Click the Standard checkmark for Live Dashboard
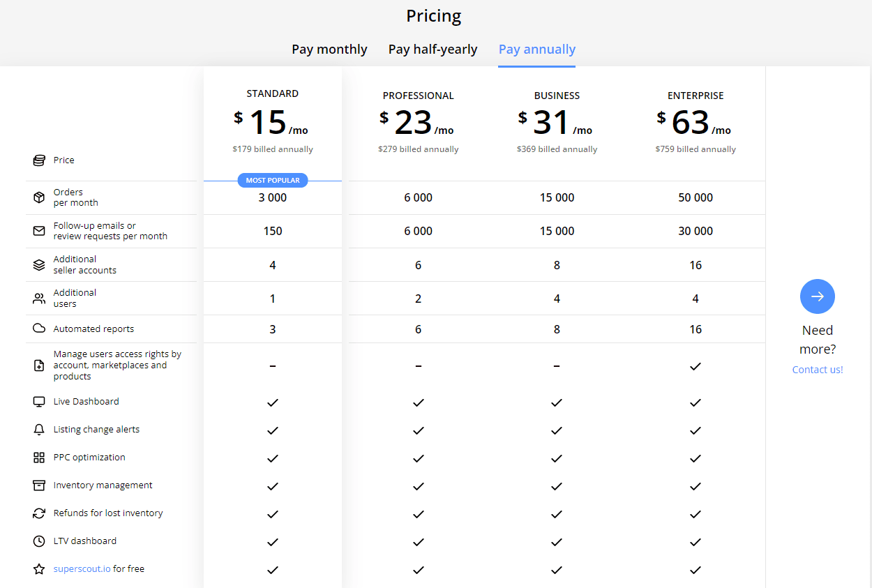This screenshot has height=588, width=872. (273, 402)
